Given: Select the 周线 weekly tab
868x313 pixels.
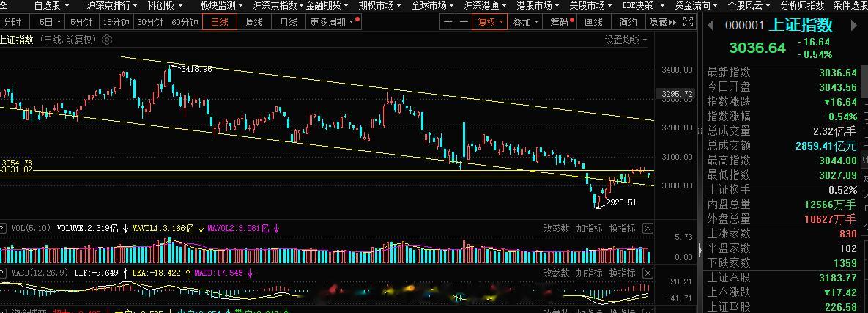Looking at the screenshot, I should click(x=254, y=22).
